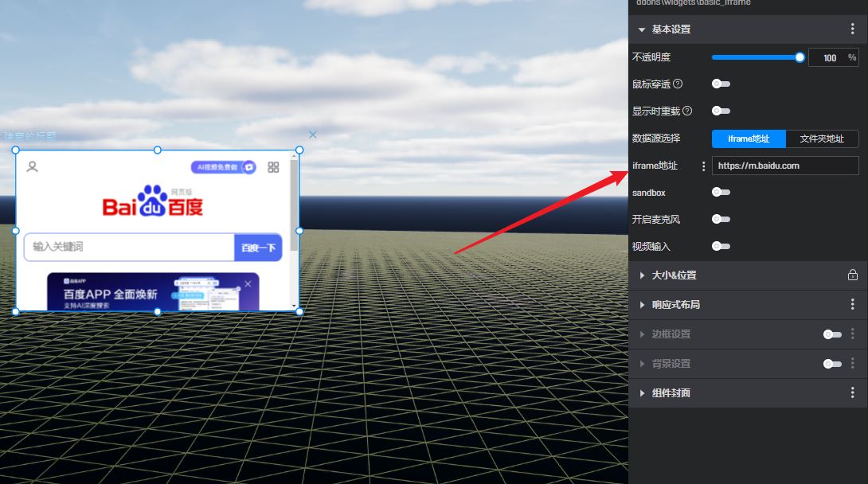
Task: Click the 百度一下 search button
Action: (x=259, y=248)
